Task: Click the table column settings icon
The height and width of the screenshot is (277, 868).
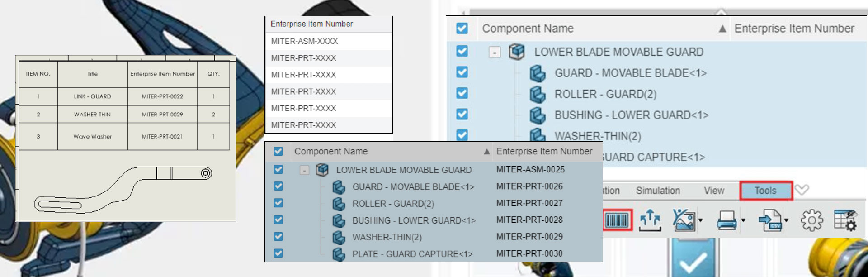Action: (x=845, y=220)
